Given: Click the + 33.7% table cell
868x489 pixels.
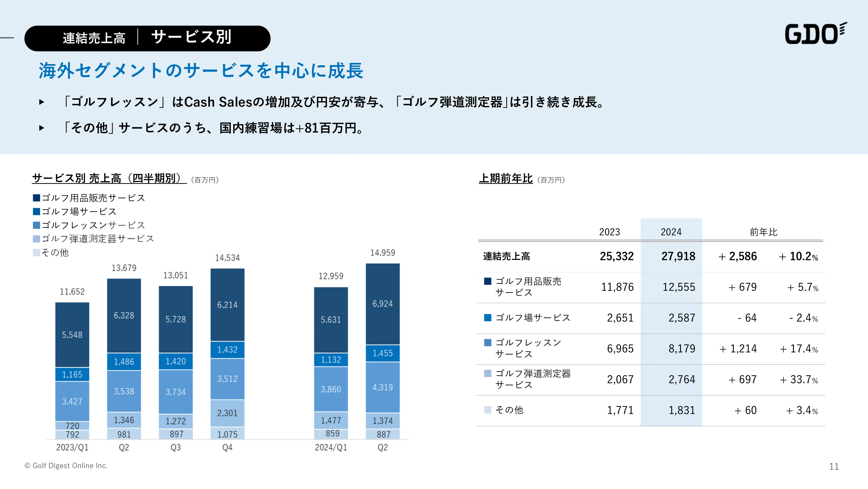Looking at the screenshot, I should point(799,380).
